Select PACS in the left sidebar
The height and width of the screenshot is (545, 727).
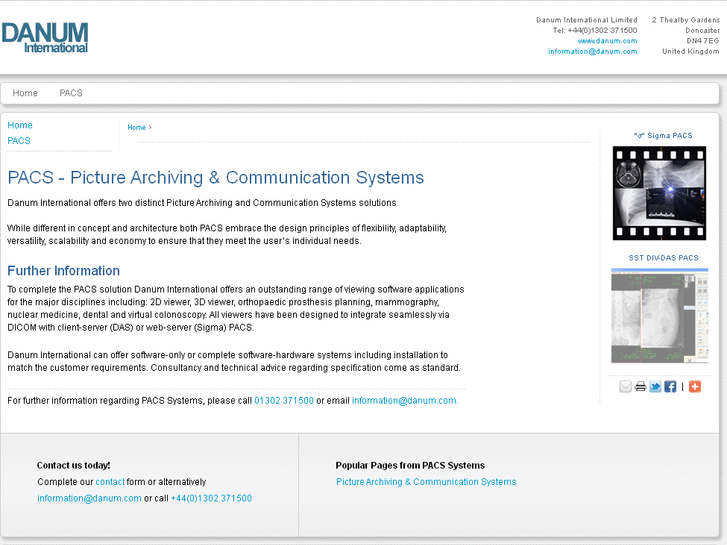pyautogui.click(x=19, y=141)
